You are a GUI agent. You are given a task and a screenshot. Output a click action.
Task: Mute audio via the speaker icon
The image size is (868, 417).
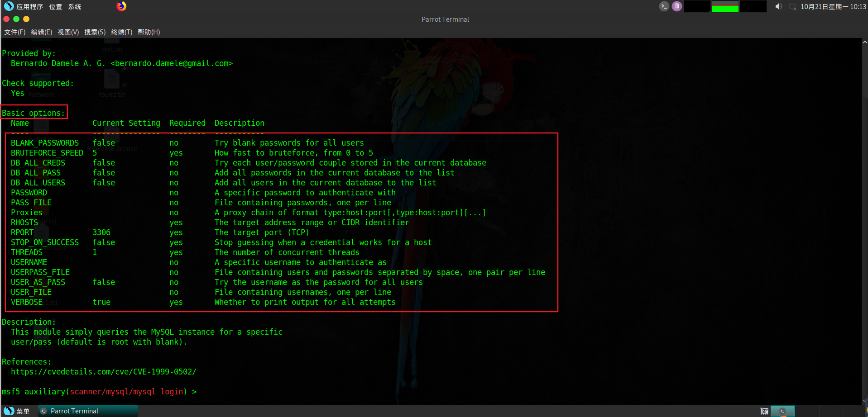[x=778, y=6]
